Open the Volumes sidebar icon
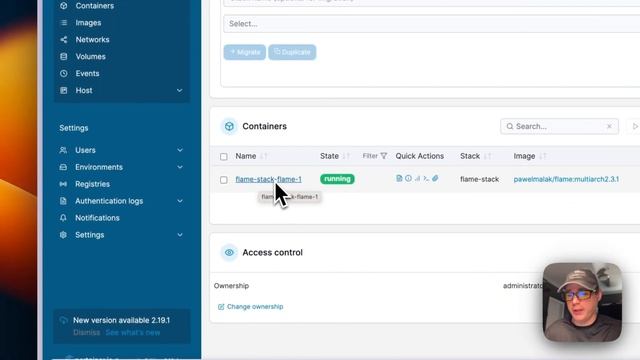The image size is (640, 360). click(x=64, y=57)
